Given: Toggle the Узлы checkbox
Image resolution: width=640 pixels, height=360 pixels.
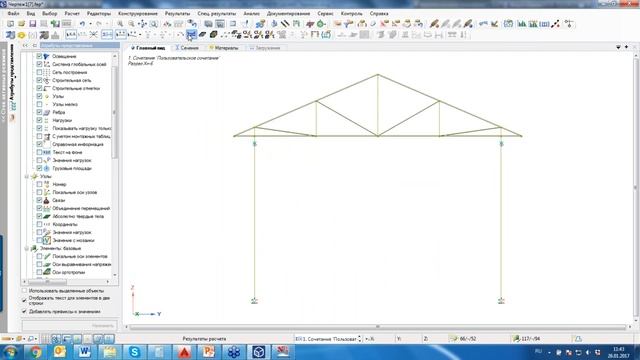Looking at the screenshot, I should 39,96.
